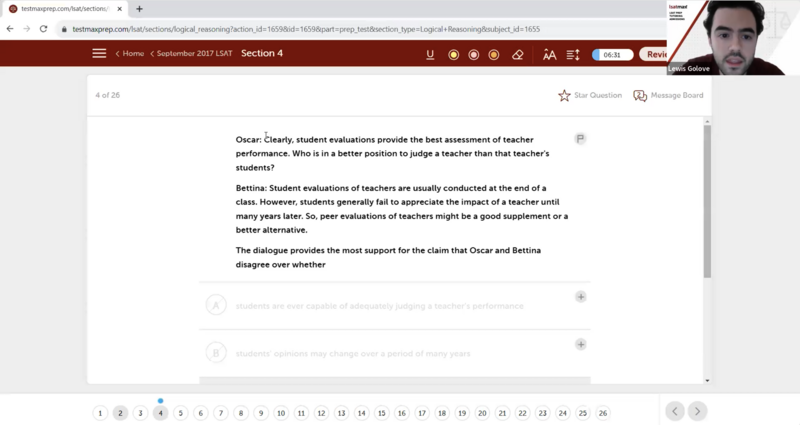Image resolution: width=800 pixels, height=425 pixels.
Task: Return to September 2017 LSAT
Action: tap(193, 54)
